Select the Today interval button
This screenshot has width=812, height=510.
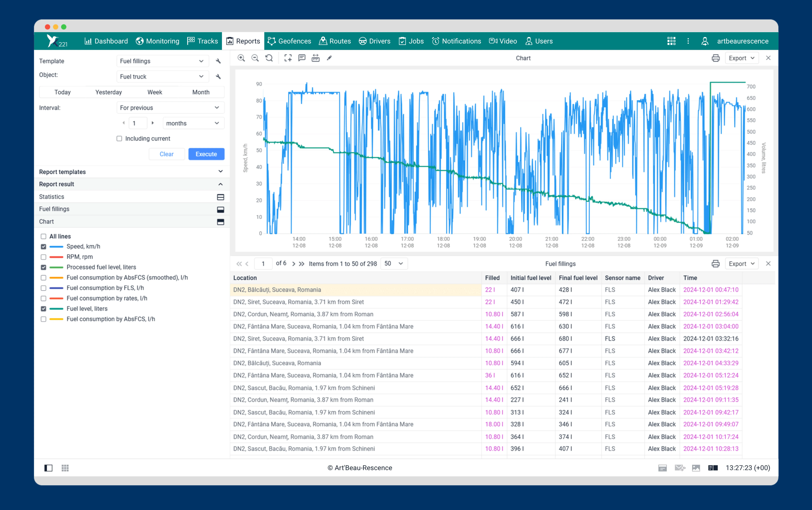[x=62, y=92]
